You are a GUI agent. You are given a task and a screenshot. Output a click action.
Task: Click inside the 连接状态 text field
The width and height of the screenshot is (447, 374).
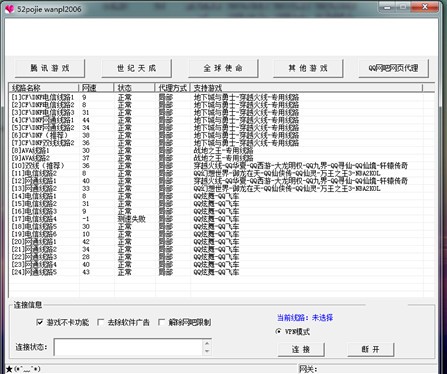pyautogui.click(x=128, y=347)
